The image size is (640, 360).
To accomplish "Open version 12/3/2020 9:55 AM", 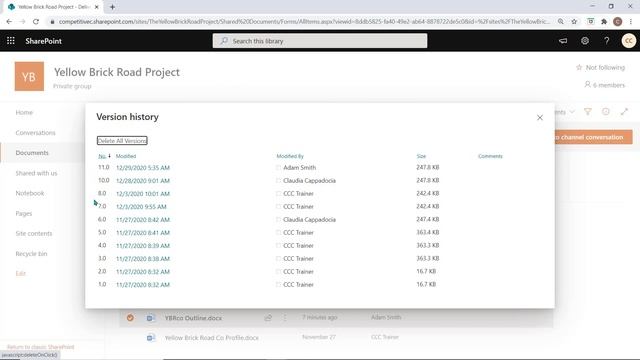I will click(141, 207).
